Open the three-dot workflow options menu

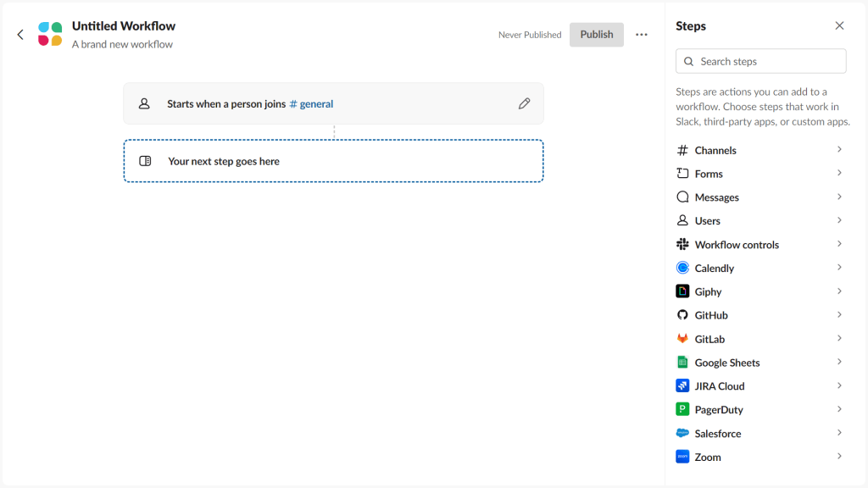pyautogui.click(x=642, y=34)
